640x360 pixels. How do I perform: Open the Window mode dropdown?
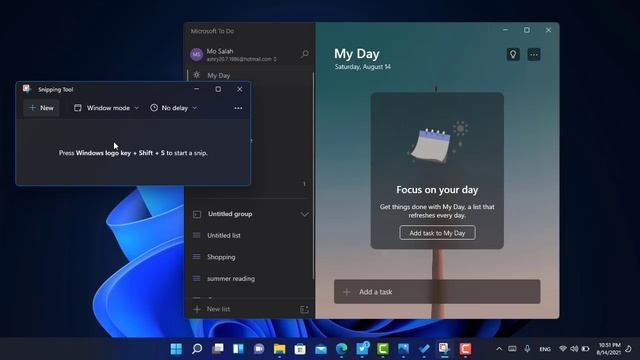pos(106,108)
